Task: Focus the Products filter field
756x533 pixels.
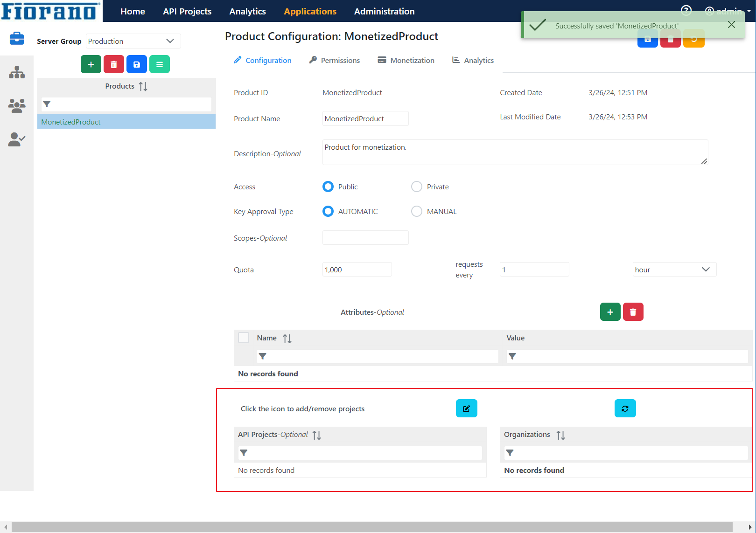Action: (x=126, y=104)
